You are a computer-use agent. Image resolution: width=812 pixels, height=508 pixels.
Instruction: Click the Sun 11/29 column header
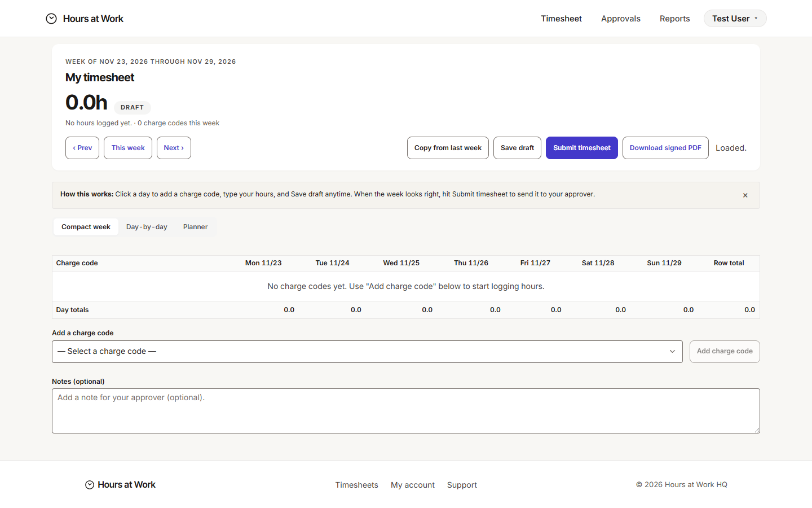coord(664,263)
